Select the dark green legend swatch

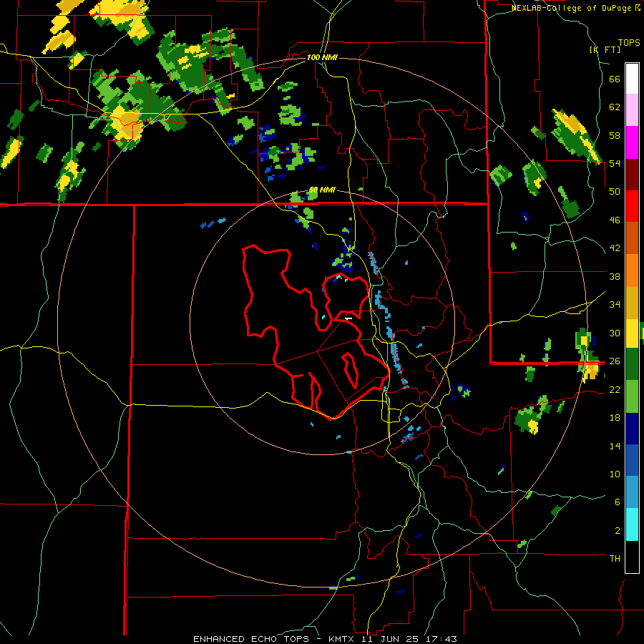click(x=632, y=364)
